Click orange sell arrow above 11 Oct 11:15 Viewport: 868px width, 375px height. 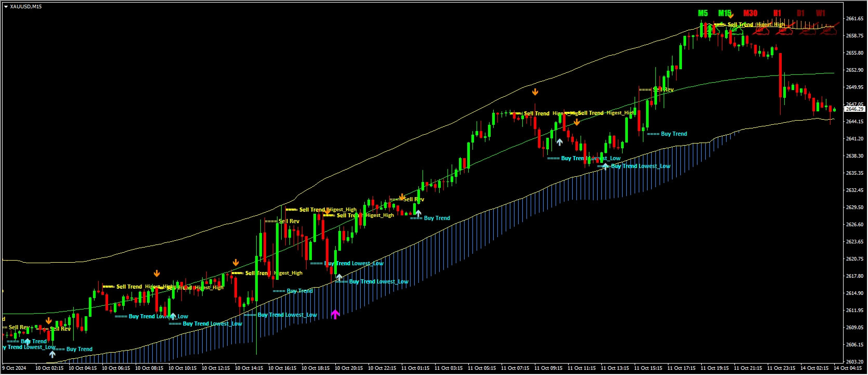(x=576, y=122)
